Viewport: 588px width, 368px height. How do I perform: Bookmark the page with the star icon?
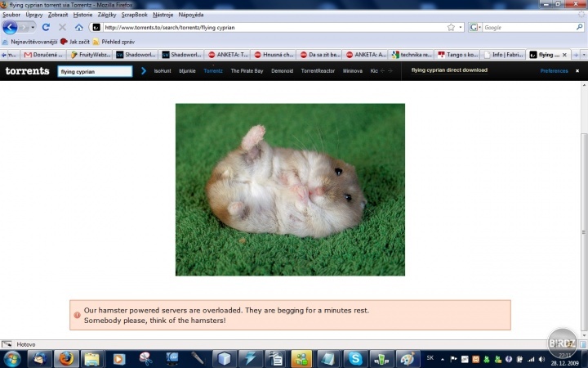coord(451,27)
